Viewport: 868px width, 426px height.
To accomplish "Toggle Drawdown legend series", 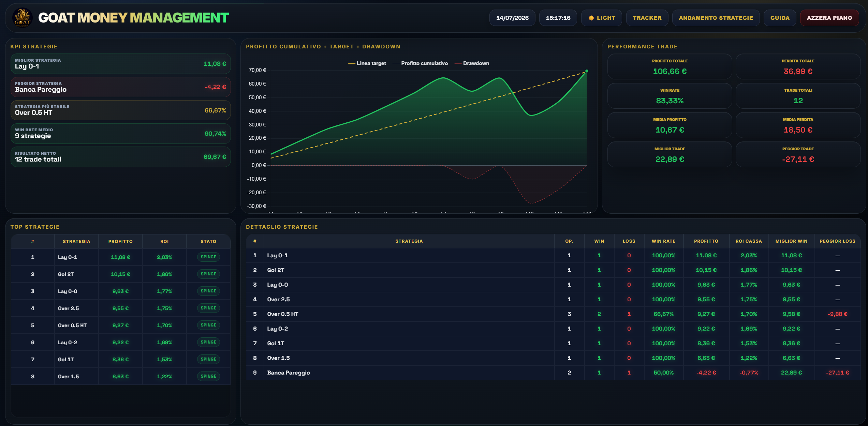I will pyautogui.click(x=472, y=63).
